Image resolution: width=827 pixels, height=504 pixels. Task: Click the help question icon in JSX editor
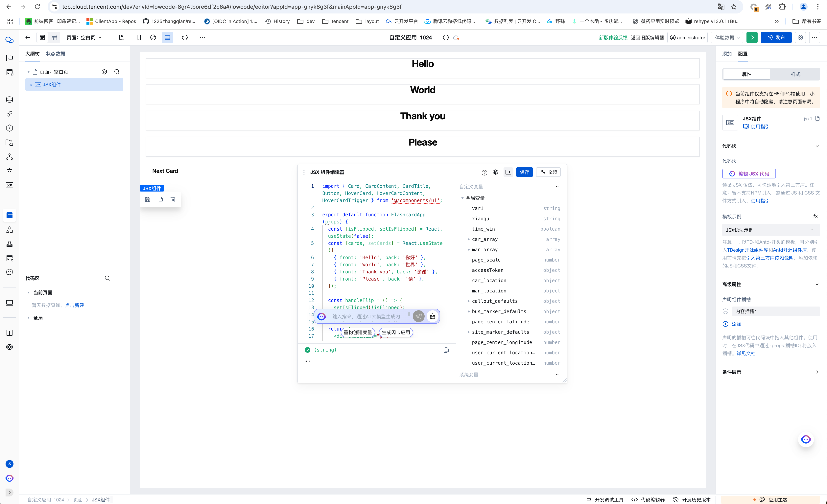(484, 172)
